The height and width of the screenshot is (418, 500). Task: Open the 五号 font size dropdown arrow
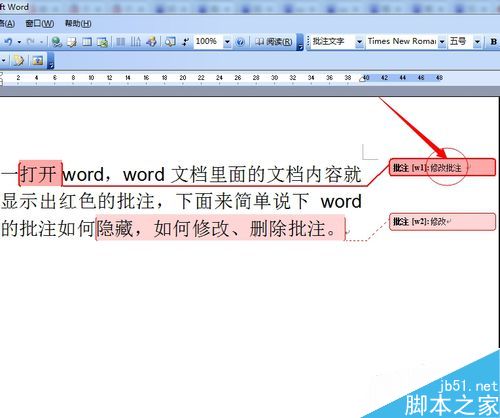pos(477,42)
